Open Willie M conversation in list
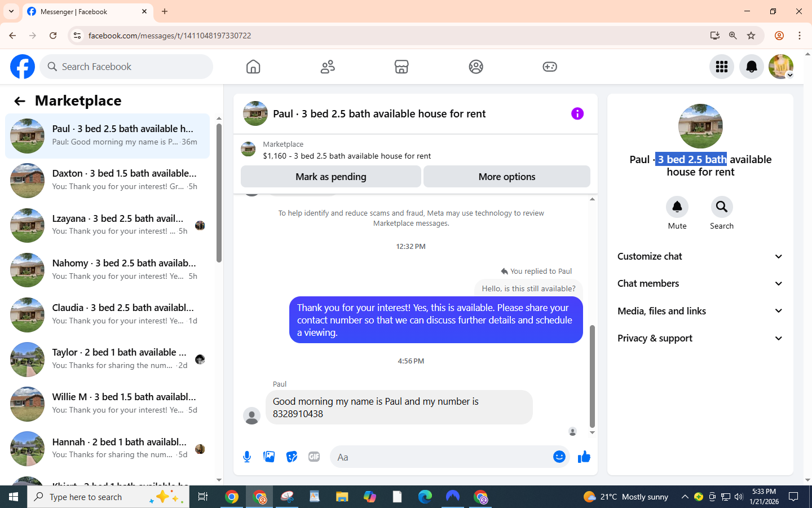The height and width of the screenshot is (508, 812). [107, 404]
